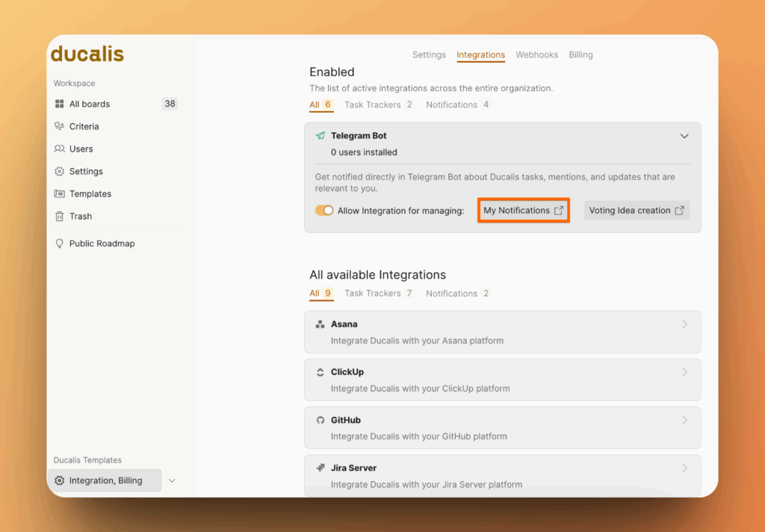This screenshot has width=765, height=532.
Task: Click the Settings gear icon in sidebar
Action: pyautogui.click(x=60, y=171)
